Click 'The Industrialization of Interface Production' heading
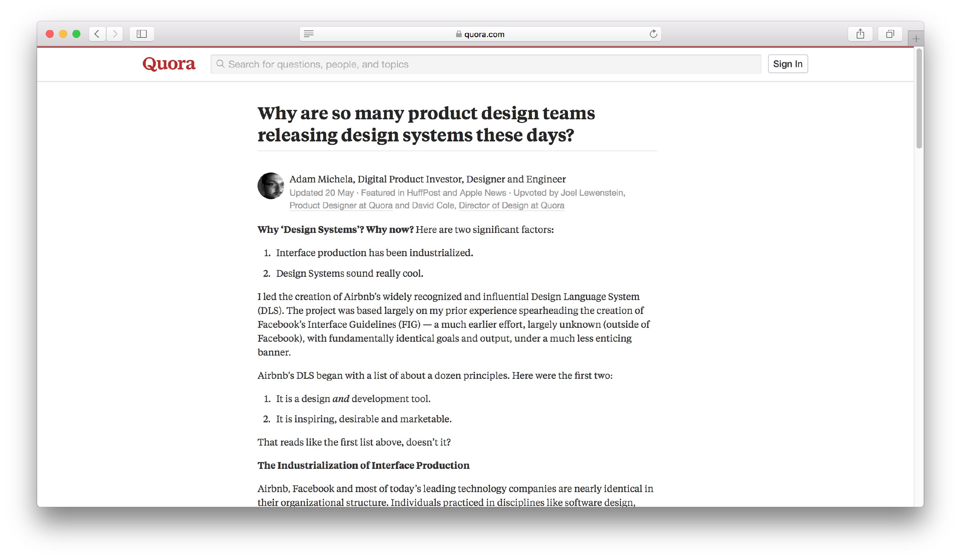This screenshot has height=560, width=961. coord(363,465)
